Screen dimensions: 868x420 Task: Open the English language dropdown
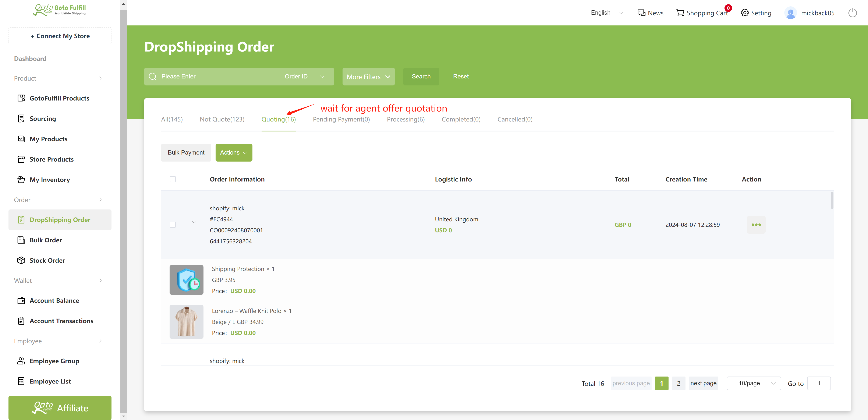click(607, 13)
